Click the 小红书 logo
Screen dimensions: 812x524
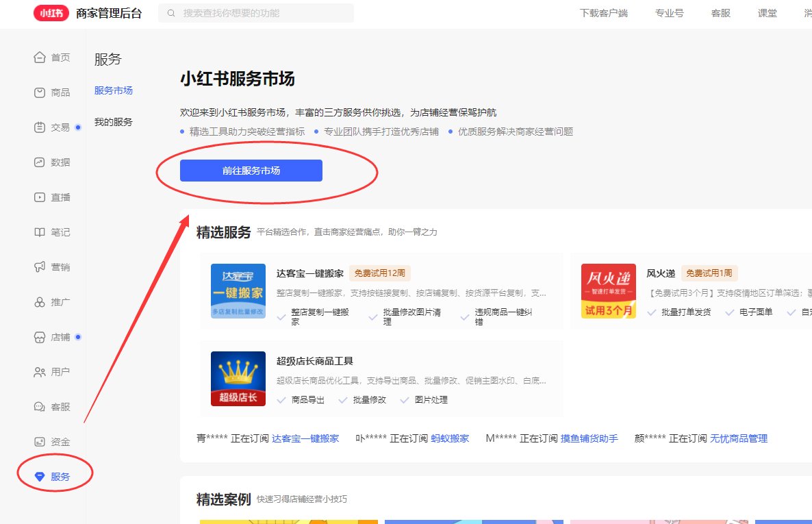52,13
